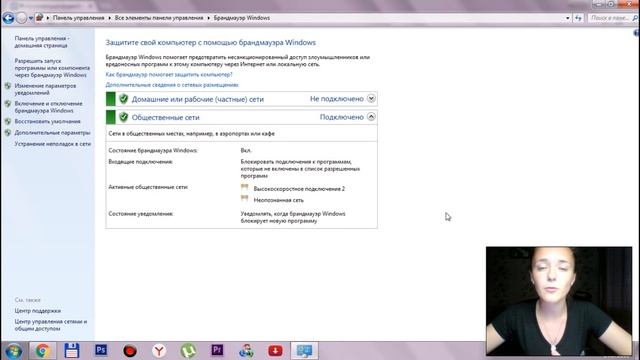
Task: Open floppy disk save app in taskbar
Action: (71, 351)
